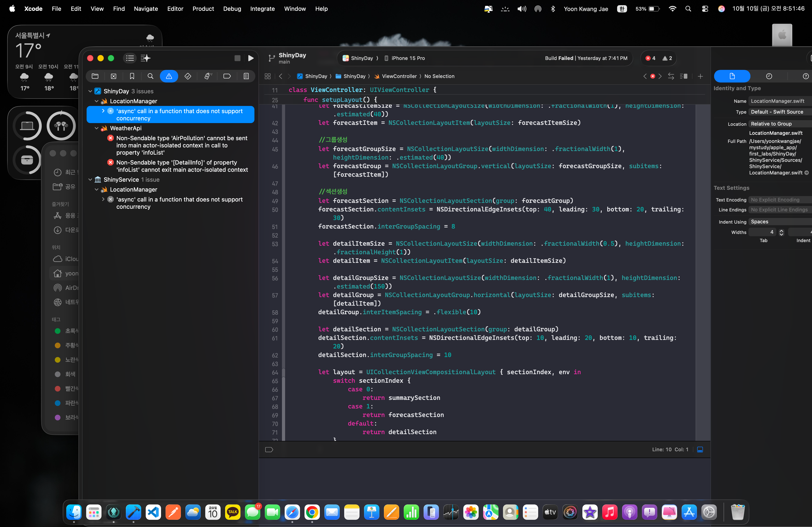Viewport: 812px width, 527px height.
Task: Click the add editor plus icon
Action: [700, 76]
